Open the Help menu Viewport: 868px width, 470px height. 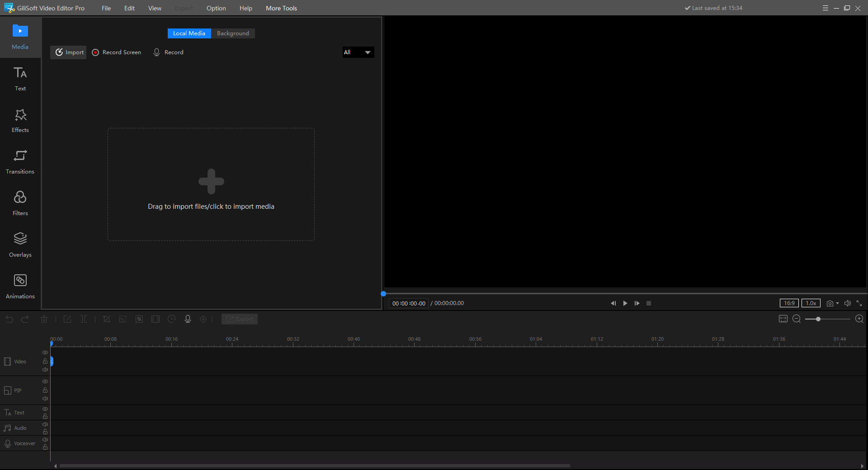click(x=246, y=8)
